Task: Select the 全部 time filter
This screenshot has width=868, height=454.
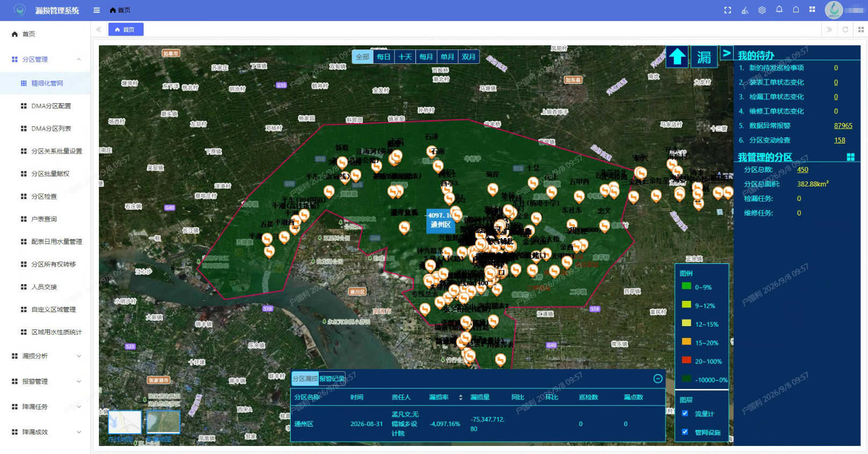Action: coord(363,57)
